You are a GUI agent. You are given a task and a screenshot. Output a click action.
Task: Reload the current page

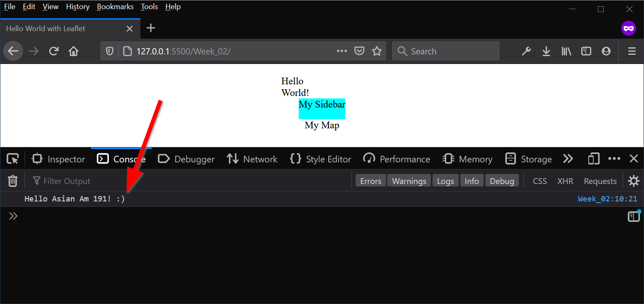tap(54, 51)
